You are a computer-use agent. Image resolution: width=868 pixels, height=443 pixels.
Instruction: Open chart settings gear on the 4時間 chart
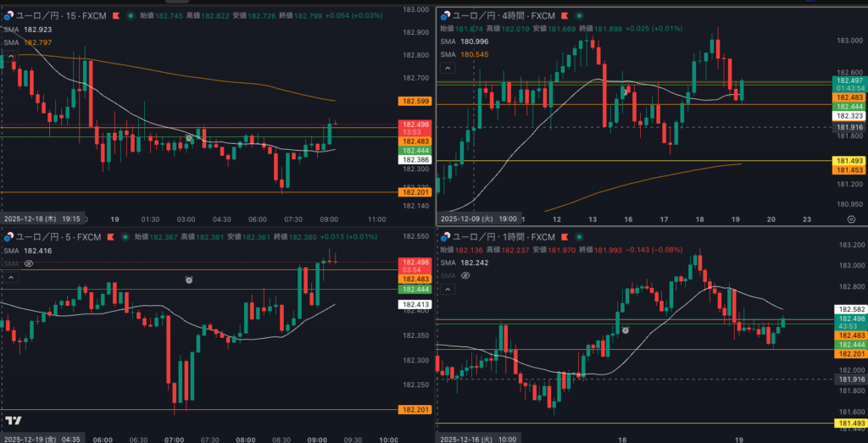click(x=850, y=219)
